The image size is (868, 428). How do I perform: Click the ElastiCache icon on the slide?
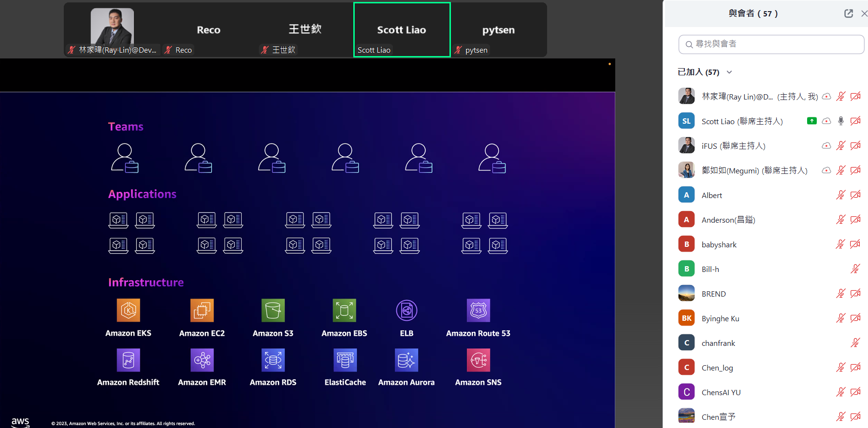[x=345, y=360]
